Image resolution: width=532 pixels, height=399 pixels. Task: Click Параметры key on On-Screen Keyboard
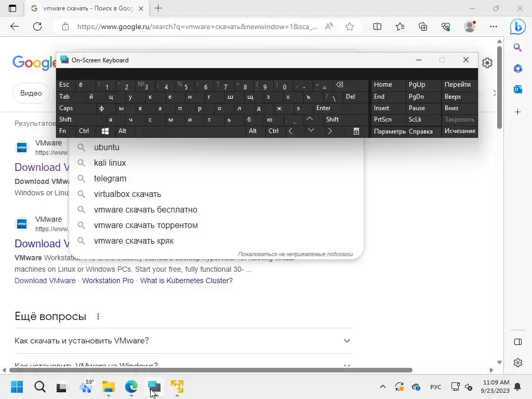pos(389,131)
